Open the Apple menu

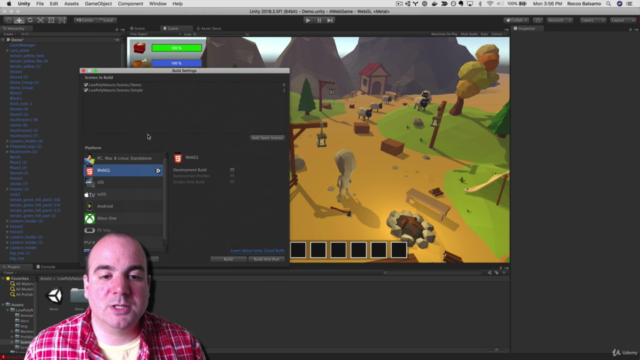click(x=9, y=4)
